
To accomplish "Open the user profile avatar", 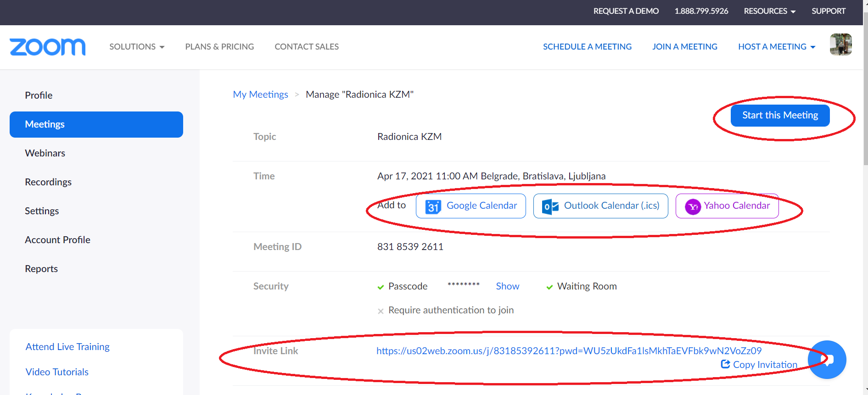I will coord(840,45).
